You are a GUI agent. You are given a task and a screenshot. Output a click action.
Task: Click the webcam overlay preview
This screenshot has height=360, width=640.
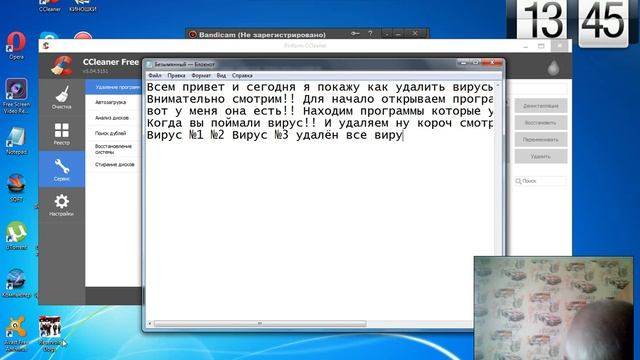click(x=553, y=308)
